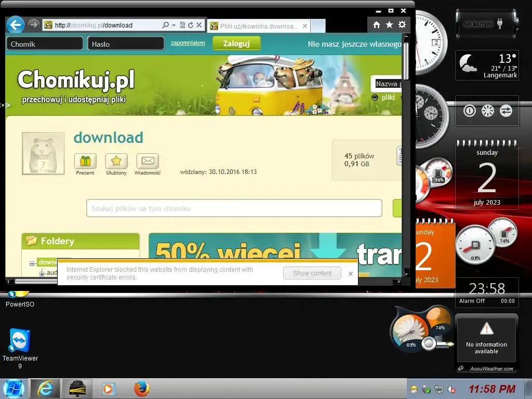Click the Chomikuj.pl logo
532x399 pixels.
coord(76,81)
